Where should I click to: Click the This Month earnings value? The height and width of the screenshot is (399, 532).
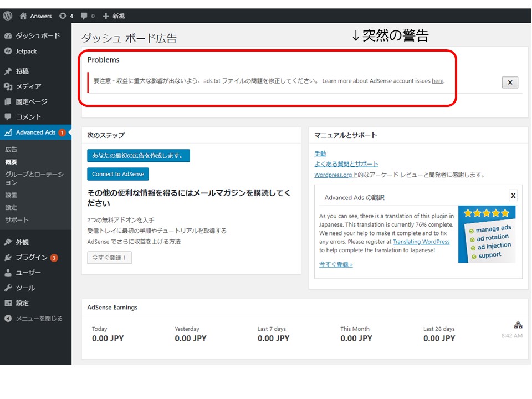coord(356,339)
